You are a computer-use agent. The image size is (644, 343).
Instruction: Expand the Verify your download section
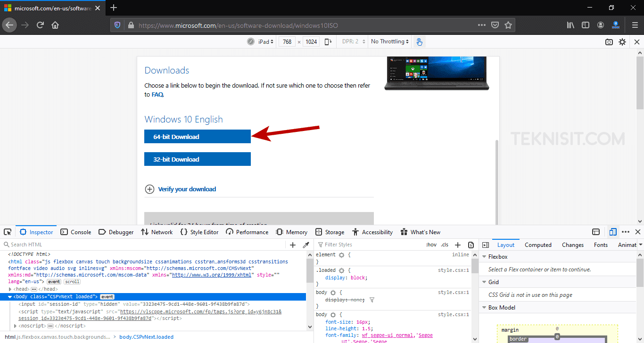149,189
